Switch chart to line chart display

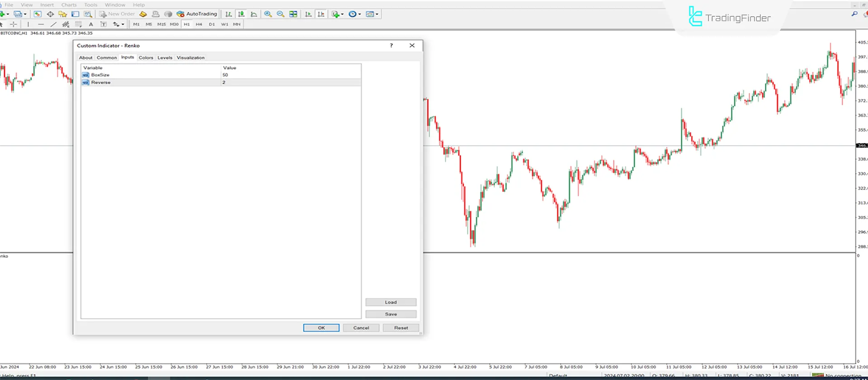coord(254,14)
